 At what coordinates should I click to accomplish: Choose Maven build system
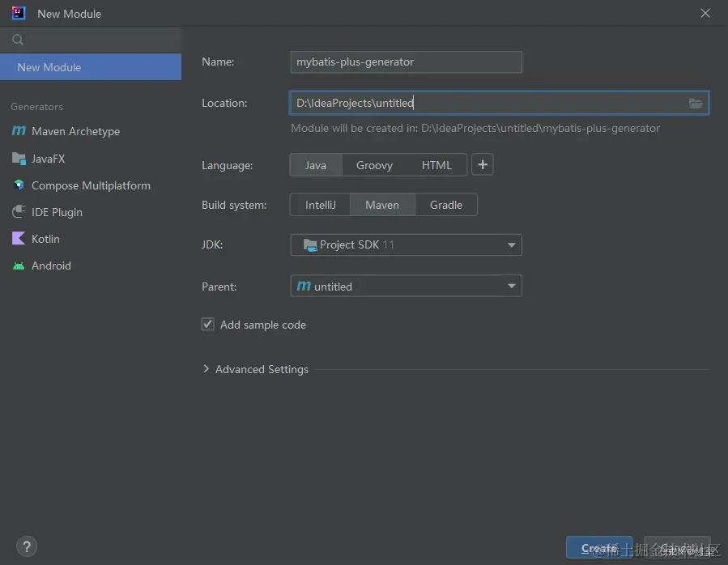pos(382,206)
